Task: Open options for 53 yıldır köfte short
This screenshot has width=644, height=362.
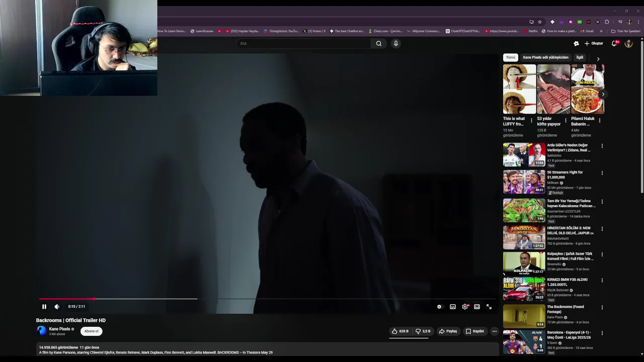Action: (x=566, y=121)
